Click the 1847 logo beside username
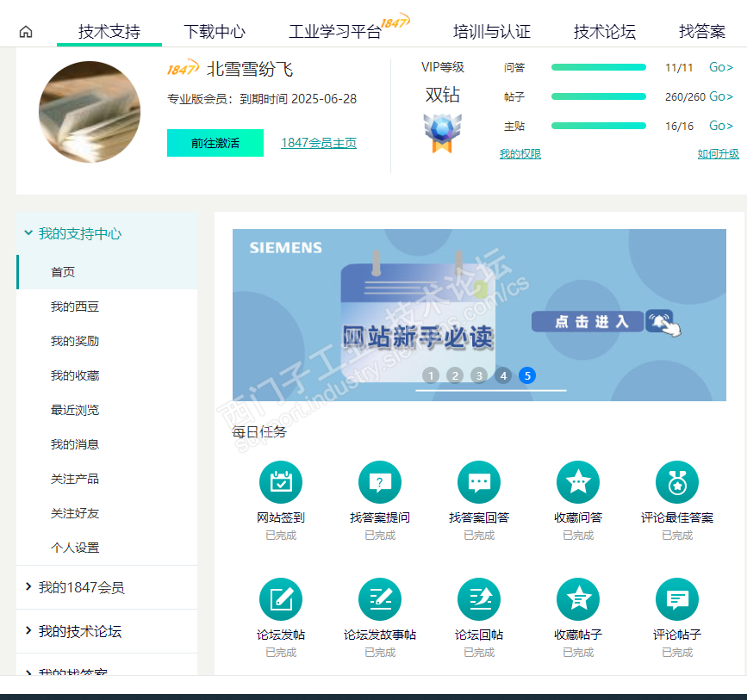The image size is (747, 700). pos(183,69)
